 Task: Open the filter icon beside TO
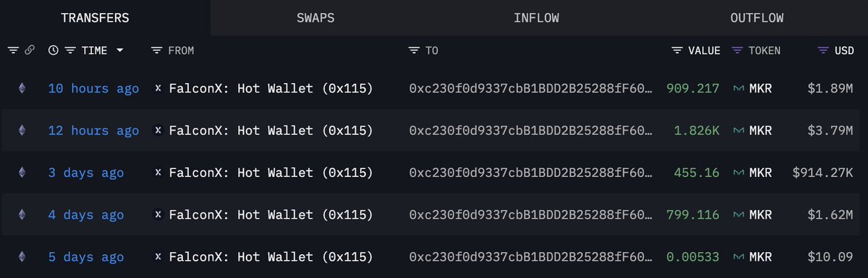414,51
